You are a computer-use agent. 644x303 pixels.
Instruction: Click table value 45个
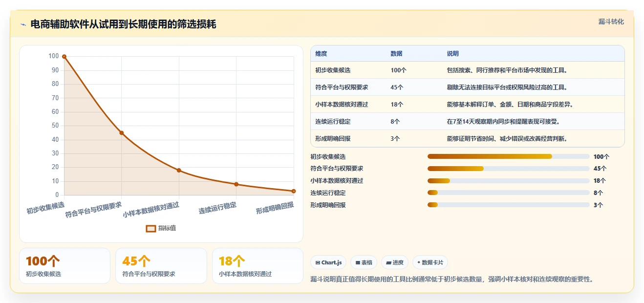coord(397,87)
